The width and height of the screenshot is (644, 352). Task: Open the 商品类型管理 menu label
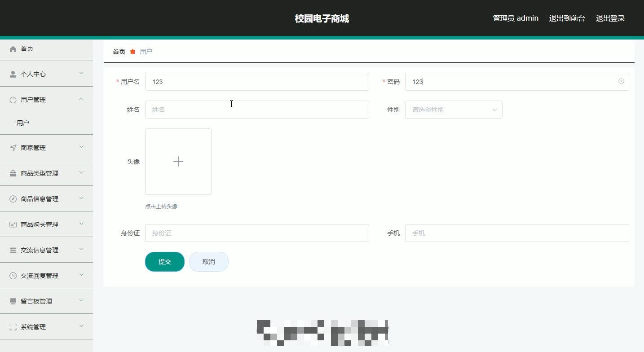[x=40, y=173]
